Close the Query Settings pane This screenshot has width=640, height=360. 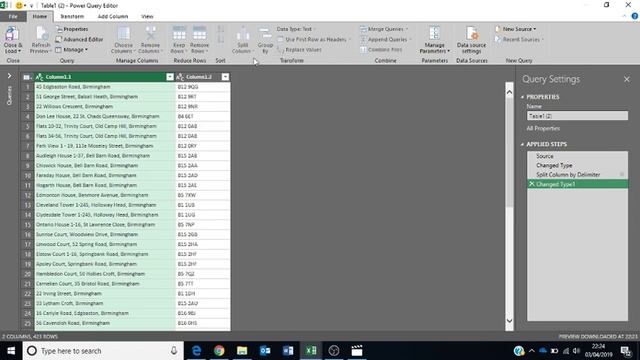(x=627, y=79)
